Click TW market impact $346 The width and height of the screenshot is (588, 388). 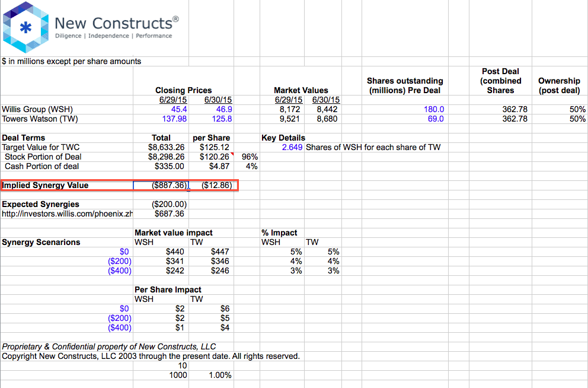click(x=220, y=261)
